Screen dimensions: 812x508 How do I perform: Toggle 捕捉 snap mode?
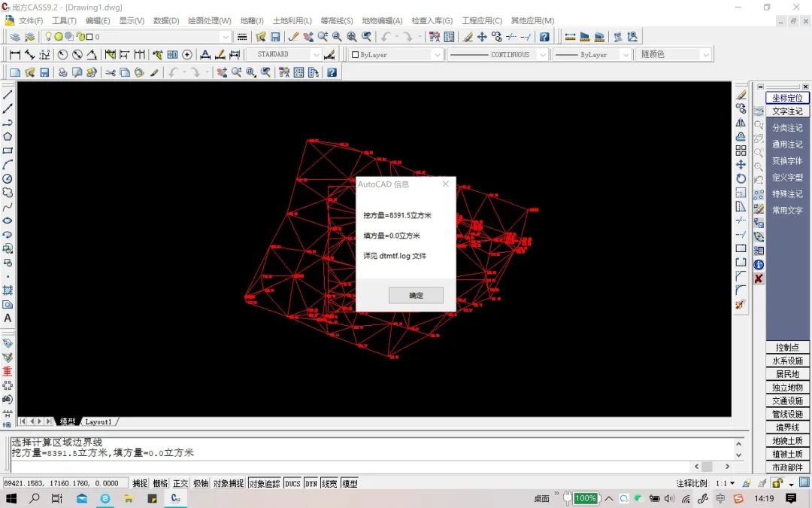pos(140,484)
